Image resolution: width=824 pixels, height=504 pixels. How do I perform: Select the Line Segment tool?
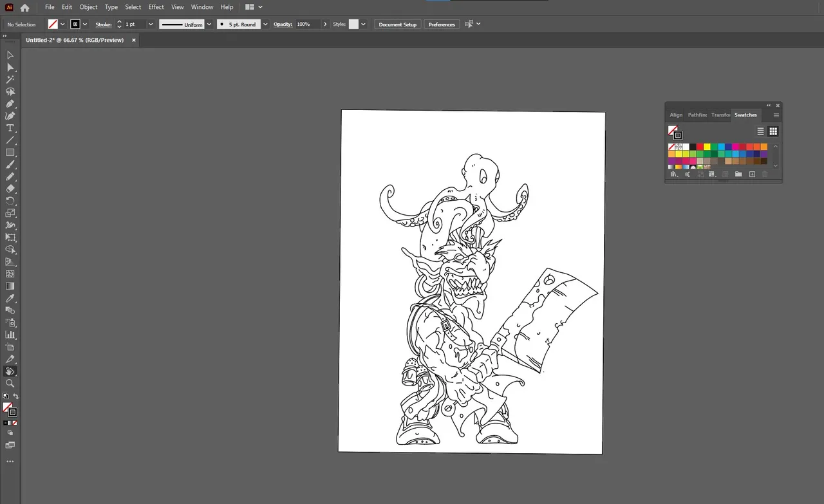[10, 140]
